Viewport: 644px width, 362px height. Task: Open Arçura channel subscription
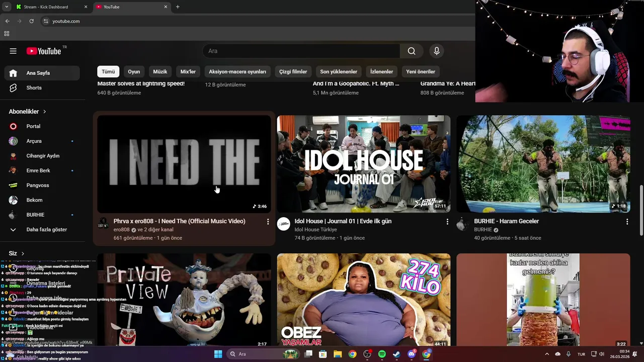[42, 141]
